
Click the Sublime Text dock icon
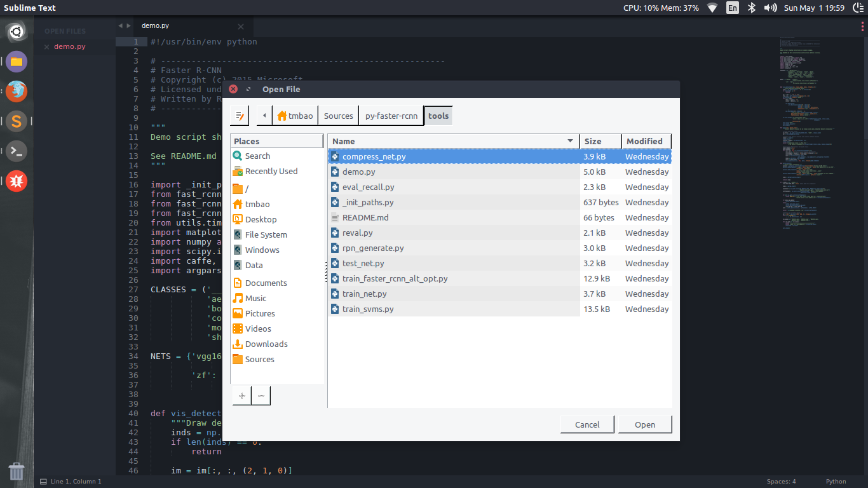(x=17, y=121)
